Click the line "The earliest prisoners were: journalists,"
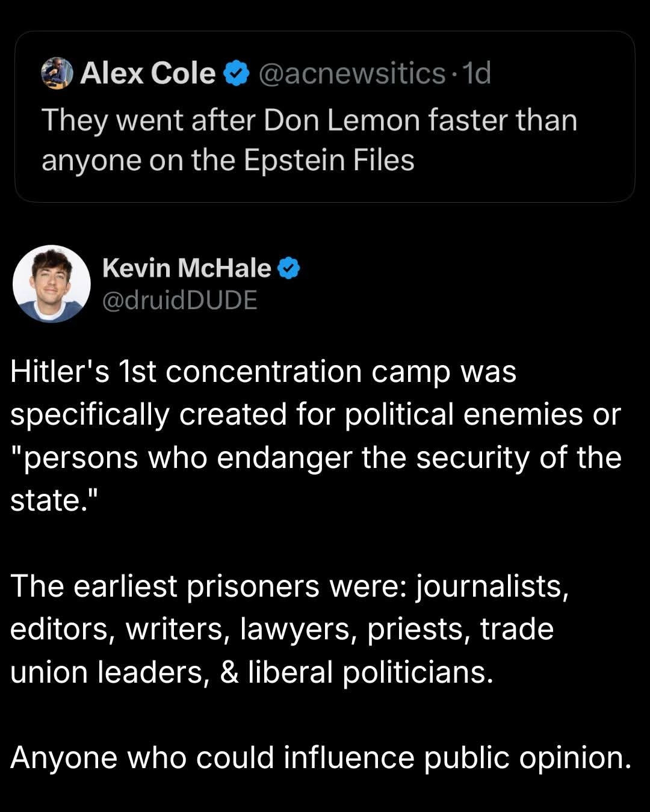 click(x=289, y=586)
